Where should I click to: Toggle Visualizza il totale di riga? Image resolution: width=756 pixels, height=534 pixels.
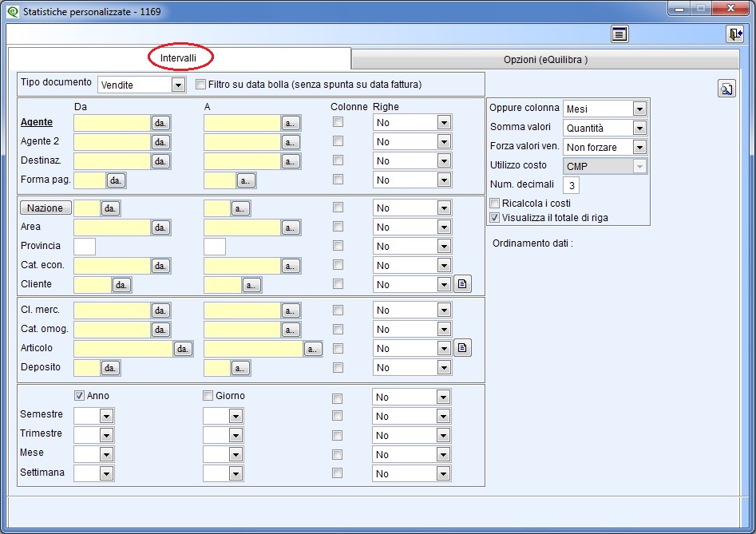tap(495, 218)
